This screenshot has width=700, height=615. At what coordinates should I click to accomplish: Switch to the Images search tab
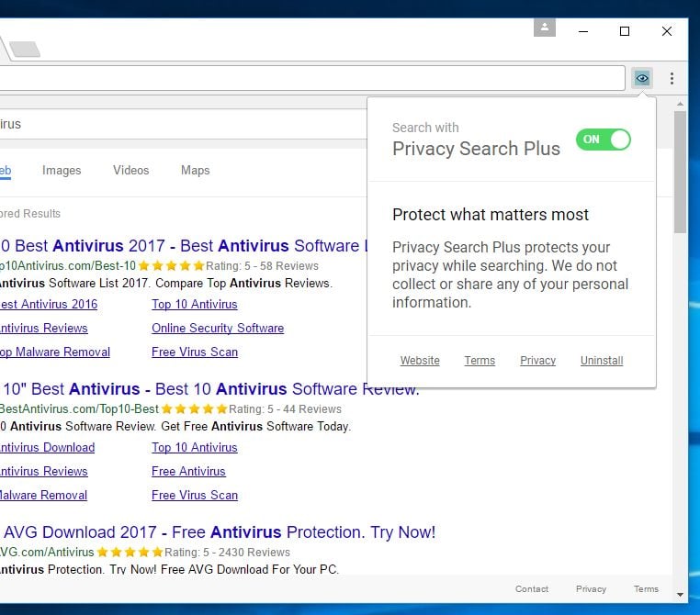pyautogui.click(x=62, y=171)
